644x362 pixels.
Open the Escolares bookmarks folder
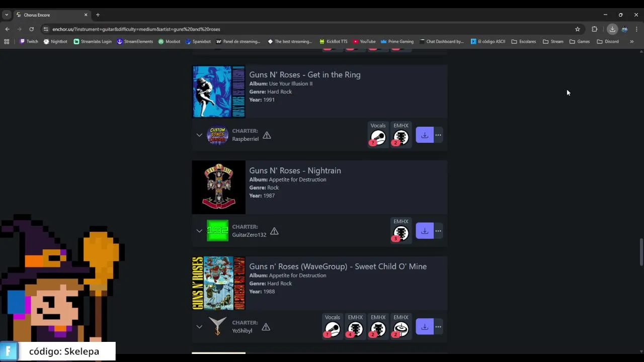pos(523,41)
